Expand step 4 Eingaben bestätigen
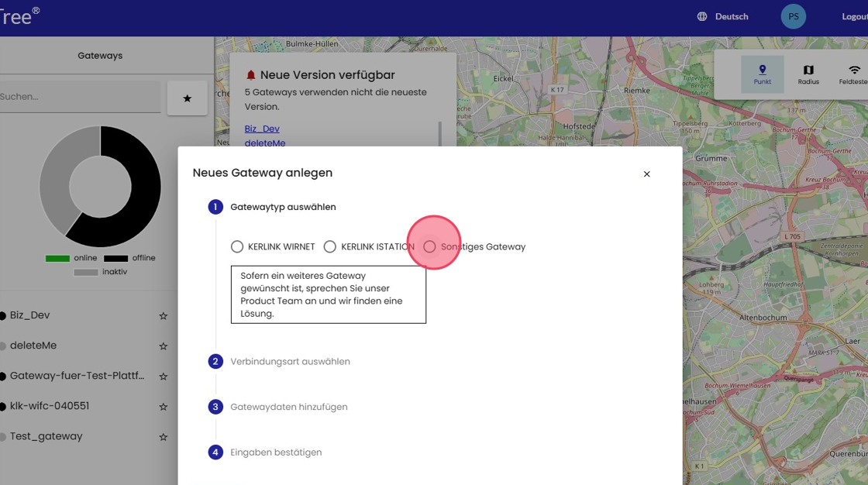 (x=276, y=452)
